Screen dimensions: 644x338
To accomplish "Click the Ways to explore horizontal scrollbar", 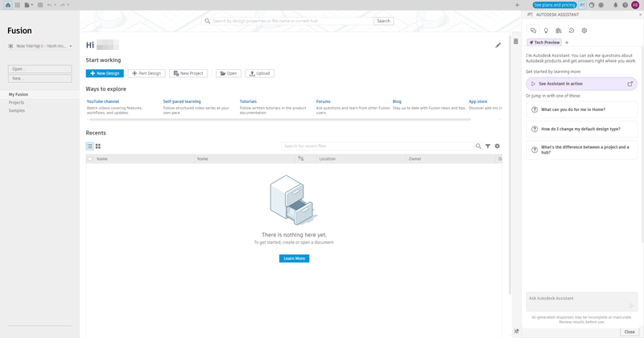I will pyautogui.click(x=280, y=120).
